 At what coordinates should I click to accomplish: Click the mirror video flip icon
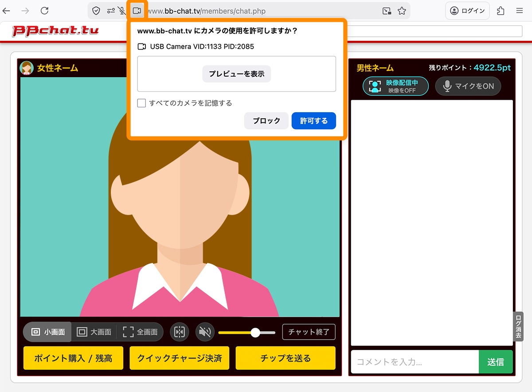point(179,332)
